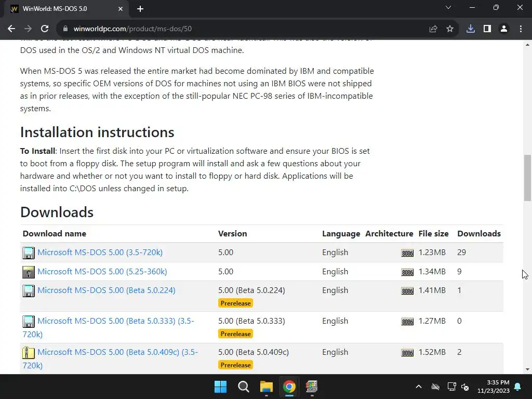Show hidden system tray icons
The height and width of the screenshot is (399, 532).
419,387
